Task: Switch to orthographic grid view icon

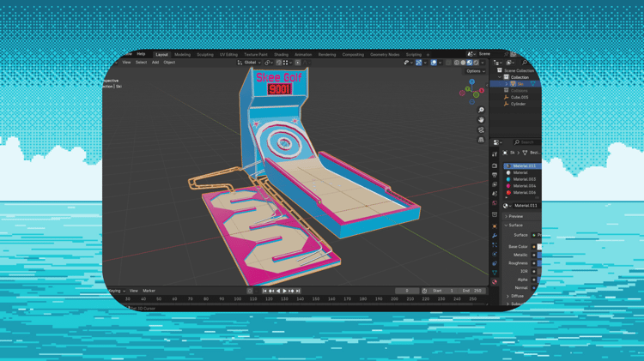Action: (x=481, y=140)
